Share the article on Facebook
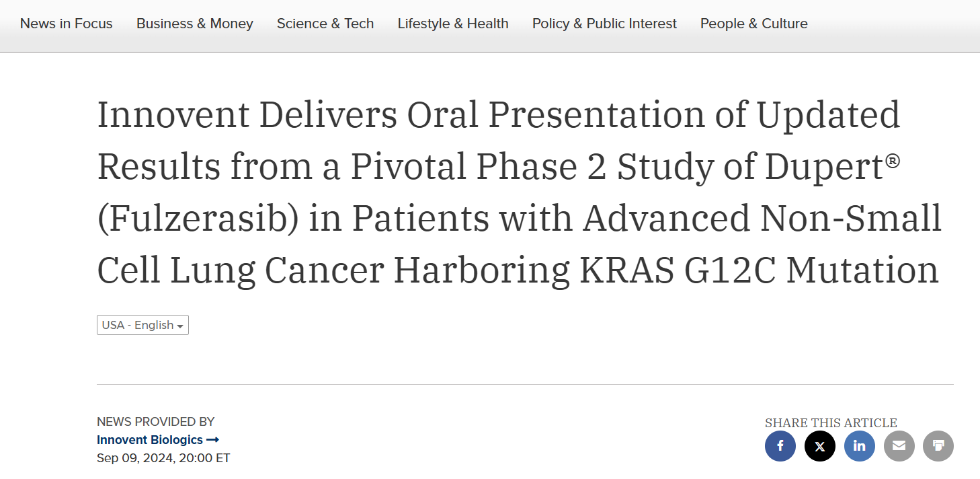 (x=780, y=446)
